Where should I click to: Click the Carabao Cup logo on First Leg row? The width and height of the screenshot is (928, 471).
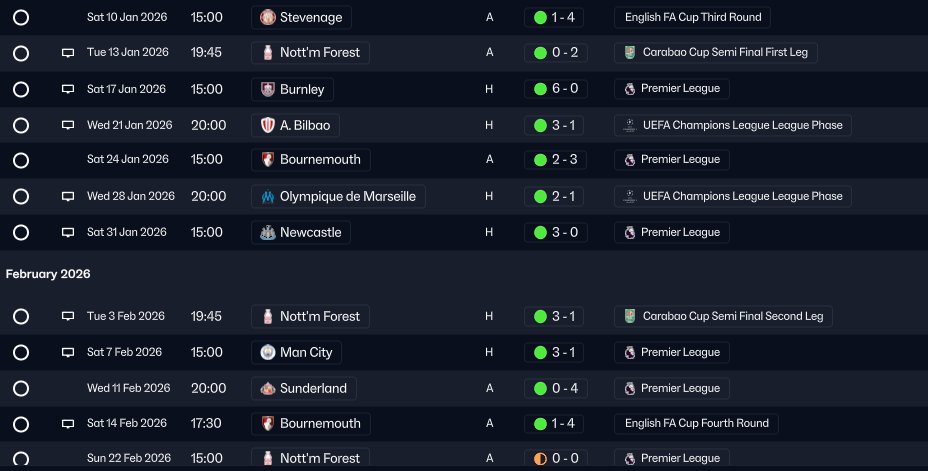(x=630, y=52)
